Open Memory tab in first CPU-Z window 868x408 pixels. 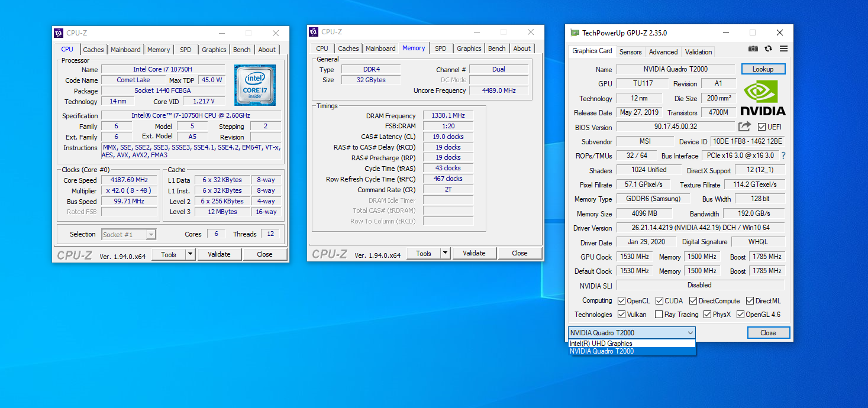(x=159, y=50)
